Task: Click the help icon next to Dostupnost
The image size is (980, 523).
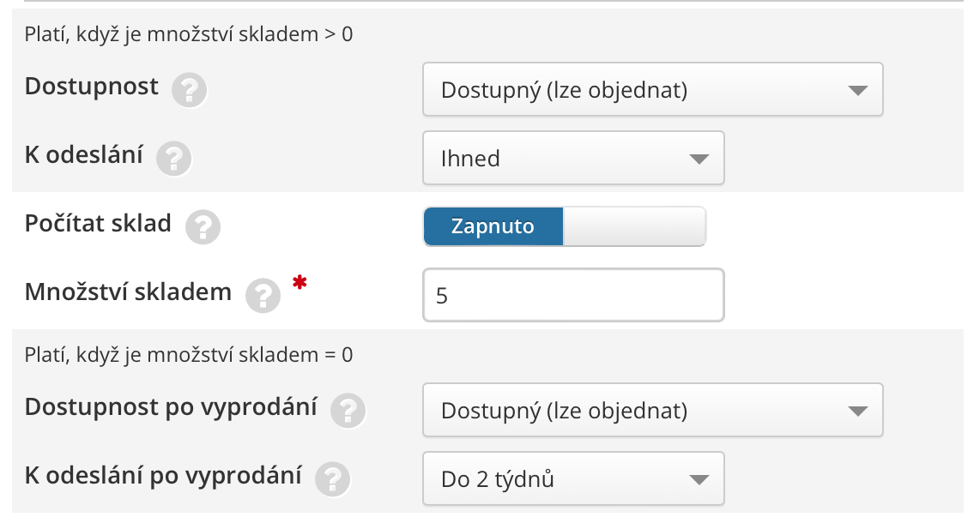Action: (189, 90)
